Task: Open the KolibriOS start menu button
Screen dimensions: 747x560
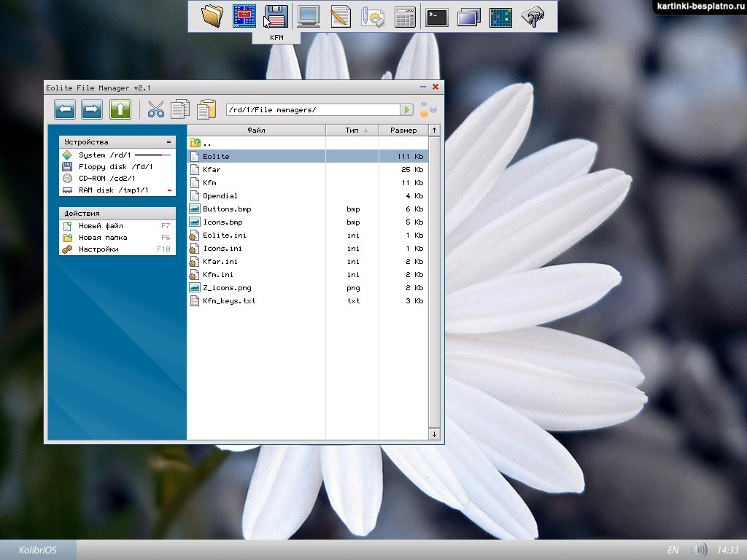Action: (38, 550)
